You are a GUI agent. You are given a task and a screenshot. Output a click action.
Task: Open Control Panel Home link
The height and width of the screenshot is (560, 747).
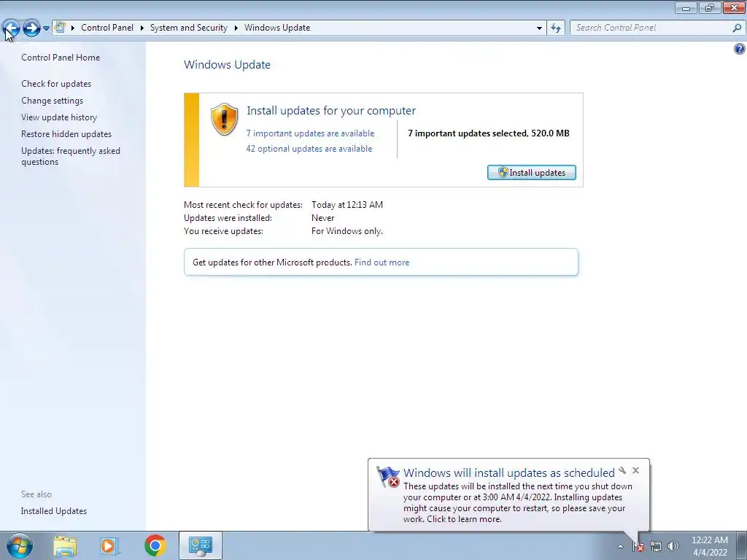[x=61, y=57]
